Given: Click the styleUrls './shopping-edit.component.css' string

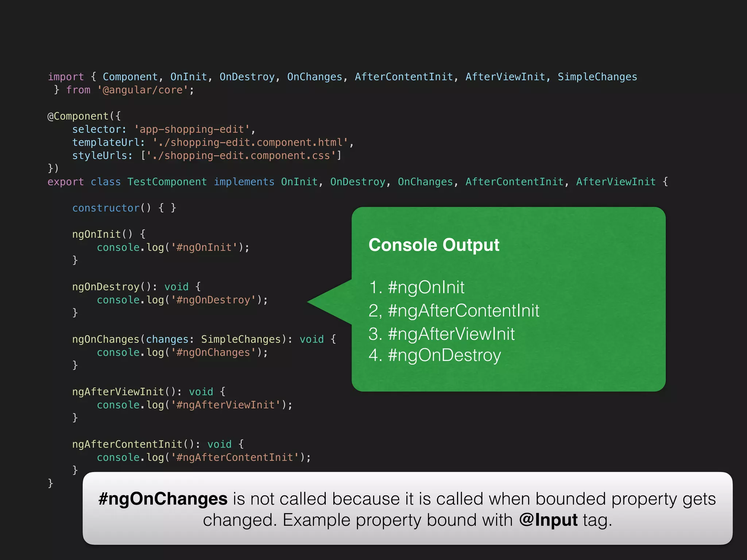Looking at the screenshot, I should click(241, 156).
